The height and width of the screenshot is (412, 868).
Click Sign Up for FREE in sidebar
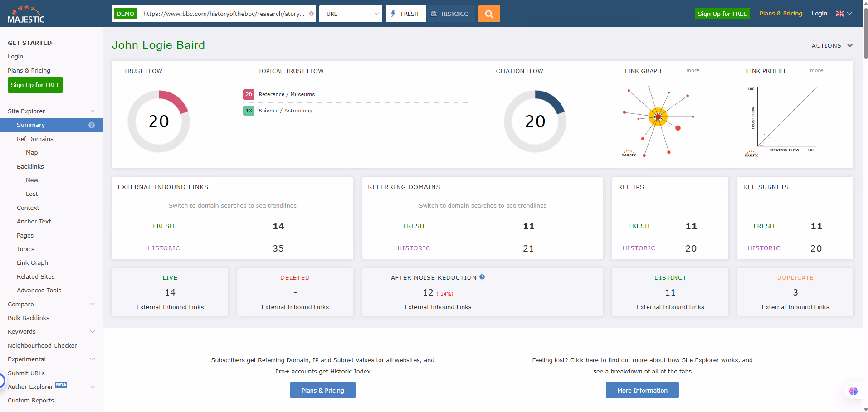tap(35, 85)
